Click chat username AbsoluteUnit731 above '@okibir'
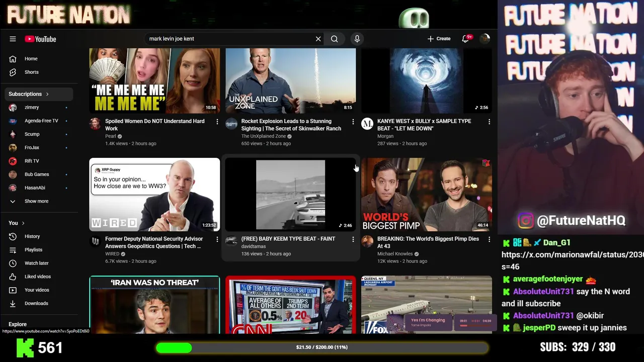Image resolution: width=644 pixels, height=362 pixels. 543,316
